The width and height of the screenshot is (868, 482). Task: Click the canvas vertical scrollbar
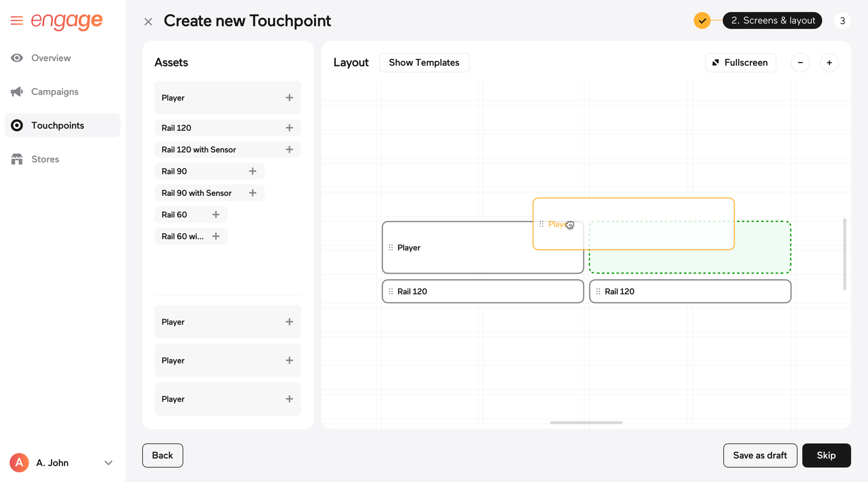tap(845, 254)
